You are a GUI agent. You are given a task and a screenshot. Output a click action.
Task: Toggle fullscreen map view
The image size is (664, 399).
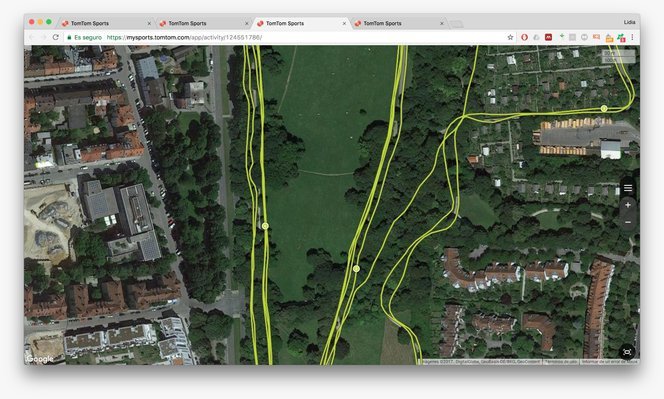tap(627, 352)
